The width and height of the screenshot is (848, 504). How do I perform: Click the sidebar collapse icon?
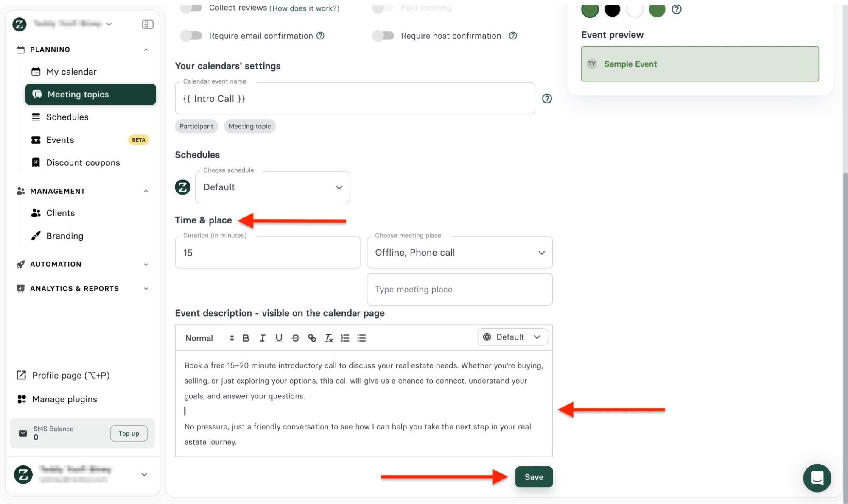(x=147, y=24)
